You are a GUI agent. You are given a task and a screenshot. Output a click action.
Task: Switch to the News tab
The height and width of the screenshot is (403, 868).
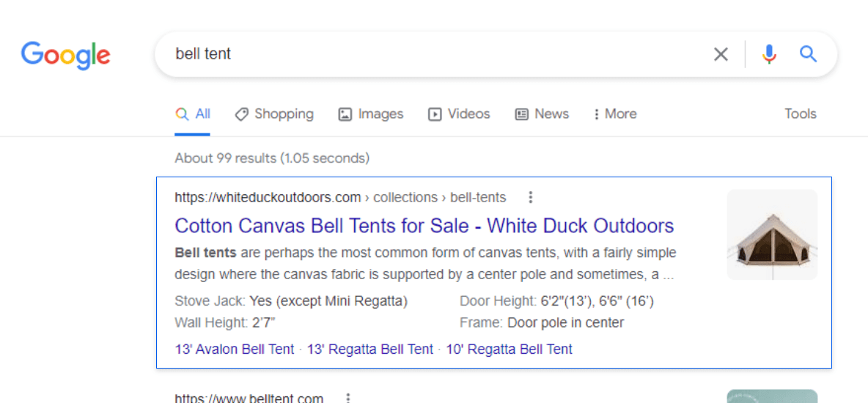pos(542,114)
